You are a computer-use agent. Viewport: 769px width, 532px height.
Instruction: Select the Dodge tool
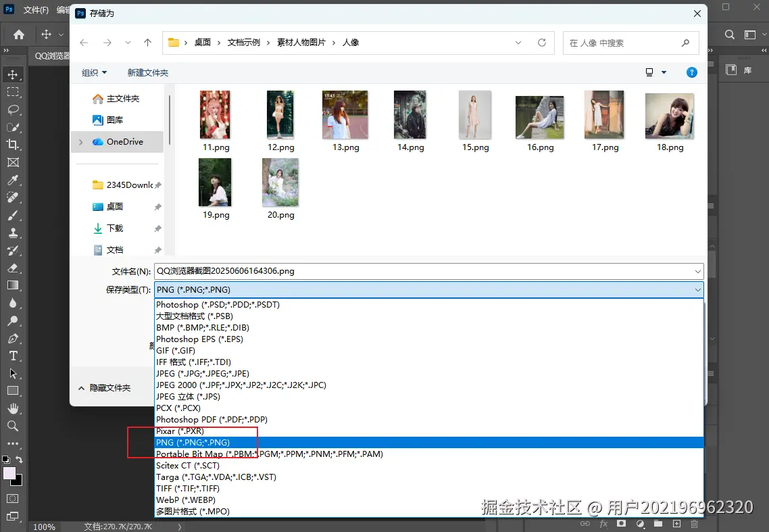click(x=13, y=321)
